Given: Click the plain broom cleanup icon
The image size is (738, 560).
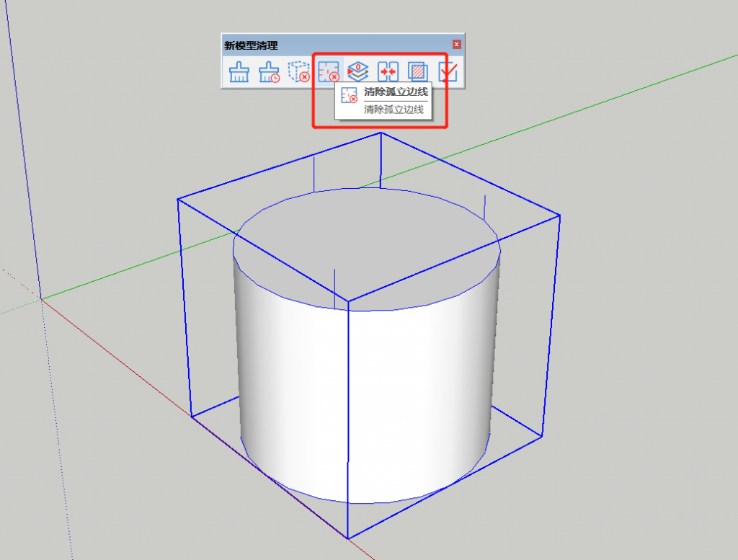Looking at the screenshot, I should 239,72.
